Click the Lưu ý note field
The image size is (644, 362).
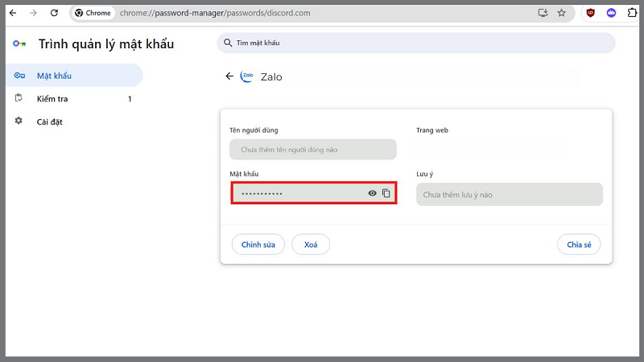point(510,195)
